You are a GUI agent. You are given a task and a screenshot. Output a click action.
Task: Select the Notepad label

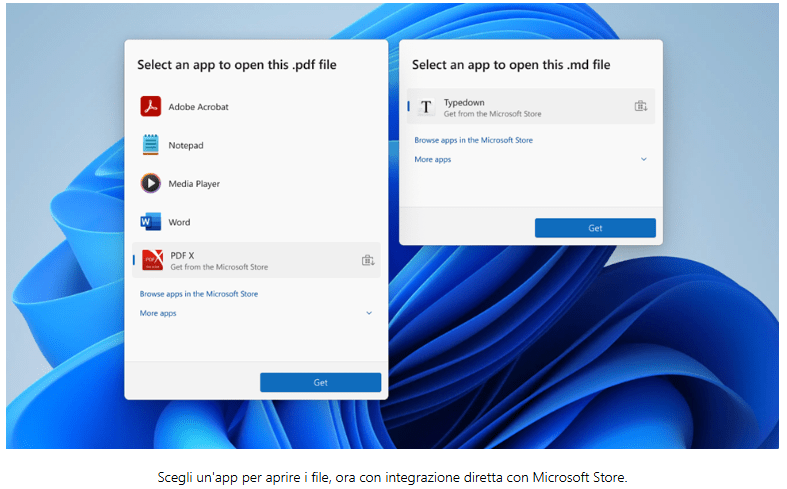[x=186, y=146]
